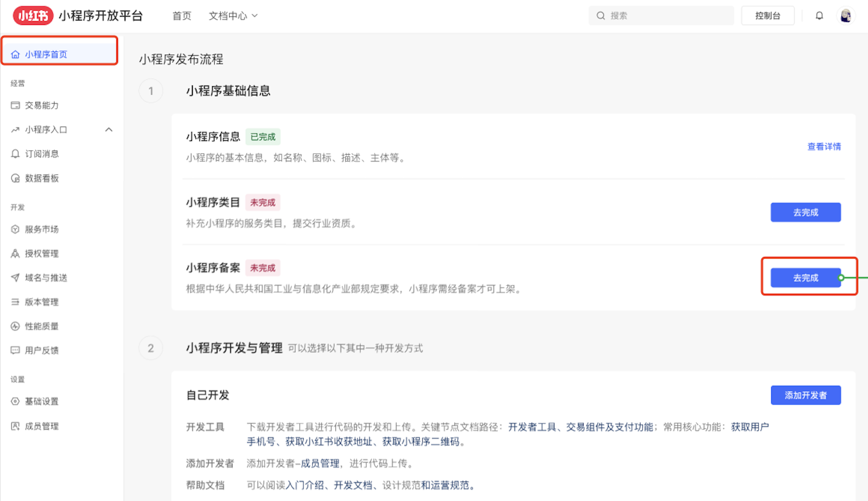
Task: Select 域名与推送 sidebar item
Action: pos(46,278)
